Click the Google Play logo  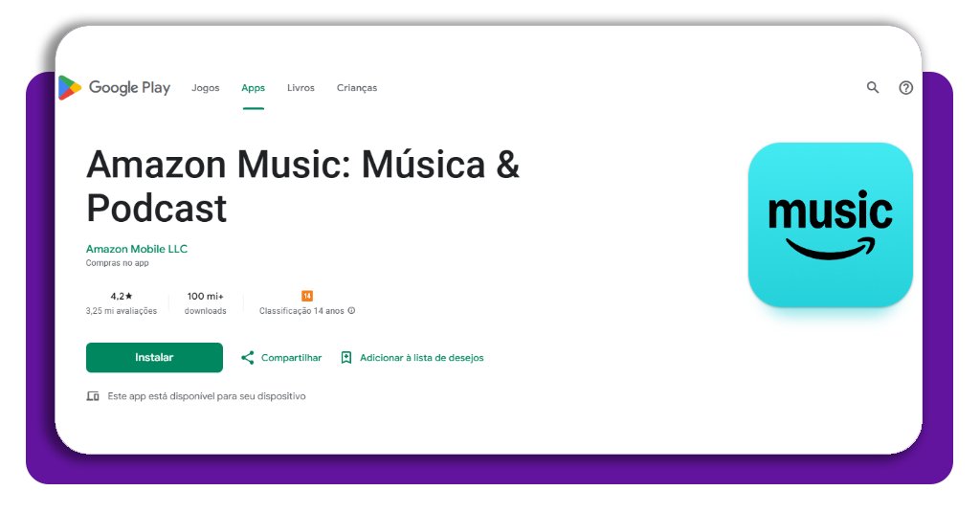pos(115,87)
